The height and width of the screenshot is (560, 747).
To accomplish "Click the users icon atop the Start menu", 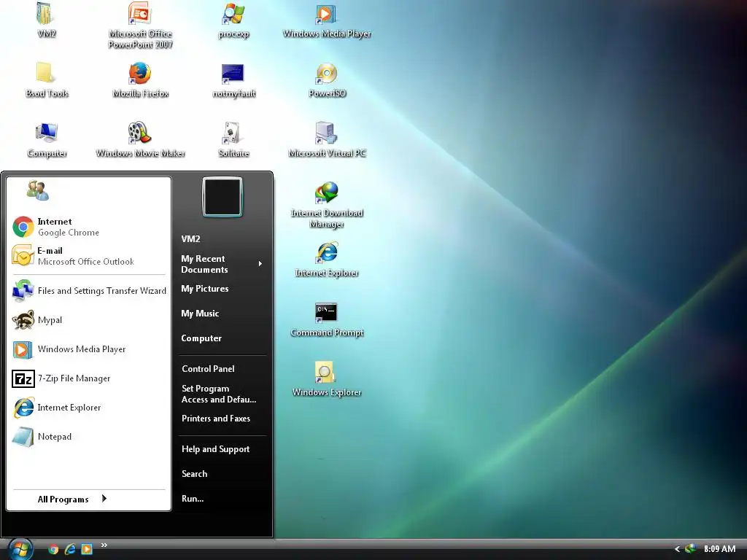I will pos(37,190).
